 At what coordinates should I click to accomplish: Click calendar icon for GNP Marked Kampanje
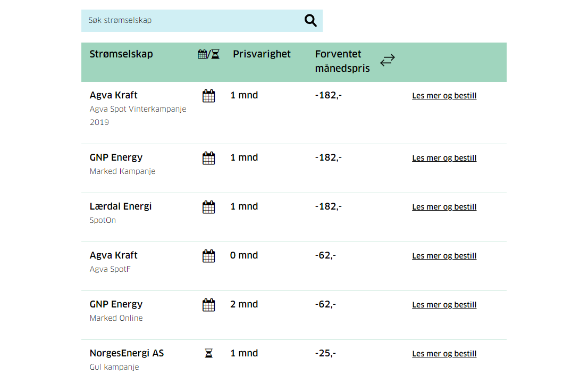[209, 158]
